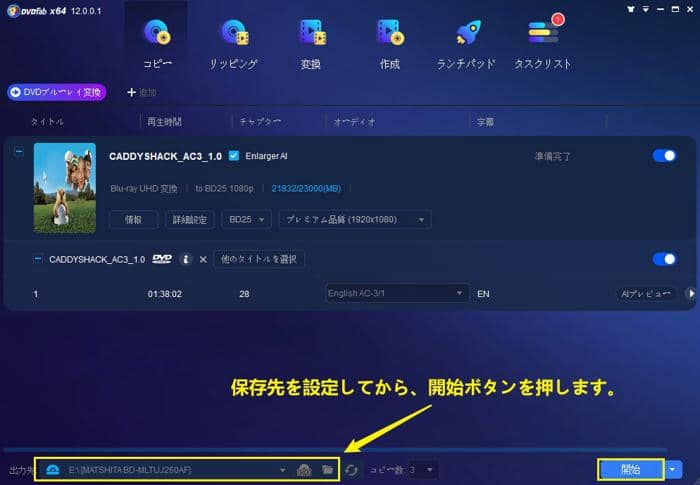Toggle off the main CADDYSHACK task switch

pos(664,155)
